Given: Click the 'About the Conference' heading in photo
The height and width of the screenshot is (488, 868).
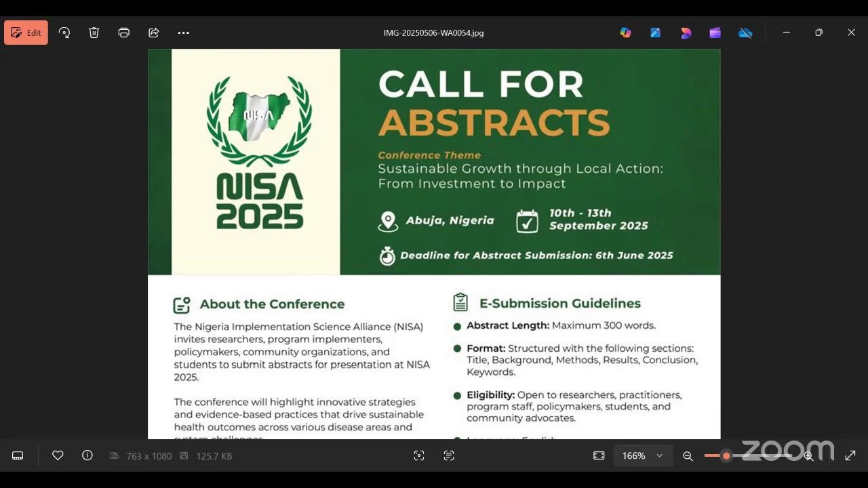Looking at the screenshot, I should 272,304.
